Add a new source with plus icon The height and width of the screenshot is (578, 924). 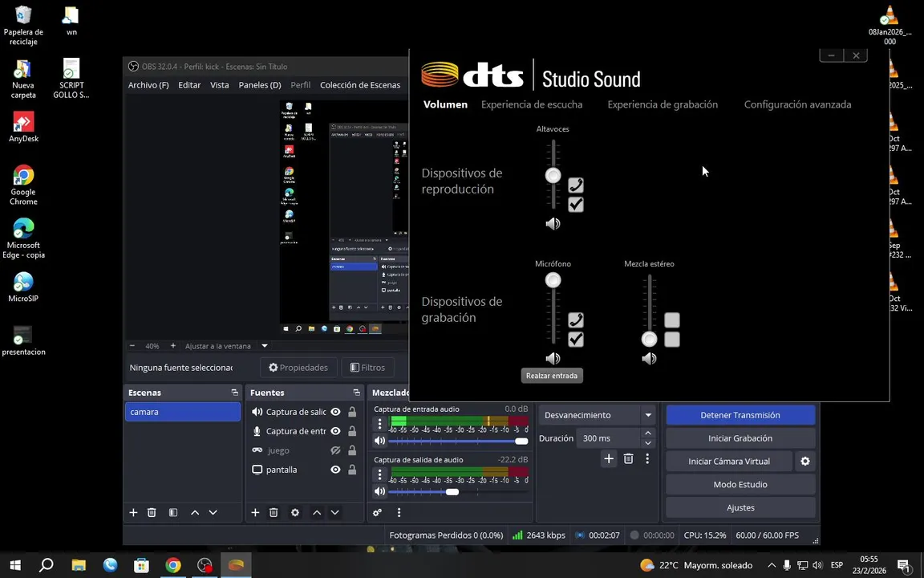[255, 512]
